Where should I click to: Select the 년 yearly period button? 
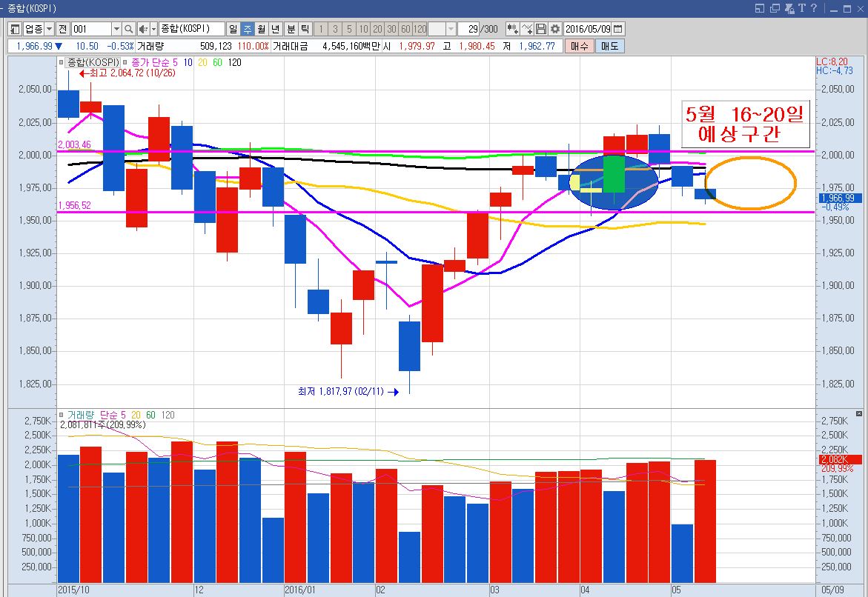[276, 29]
